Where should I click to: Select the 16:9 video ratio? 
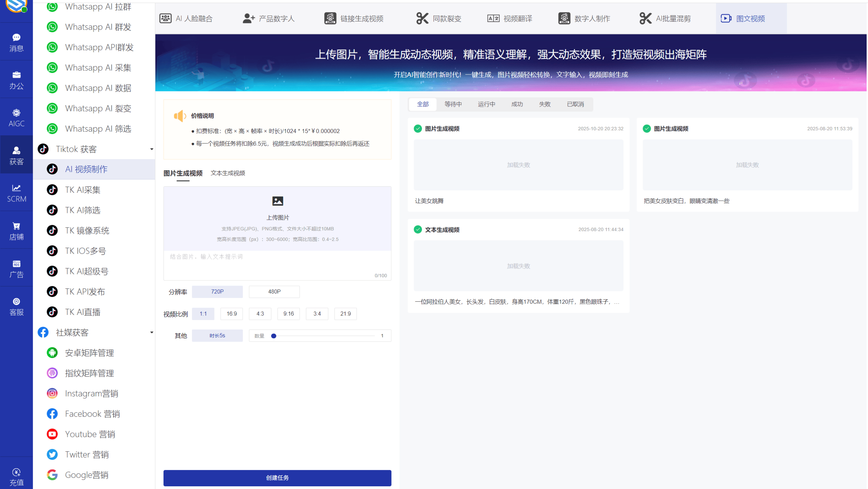coord(232,314)
